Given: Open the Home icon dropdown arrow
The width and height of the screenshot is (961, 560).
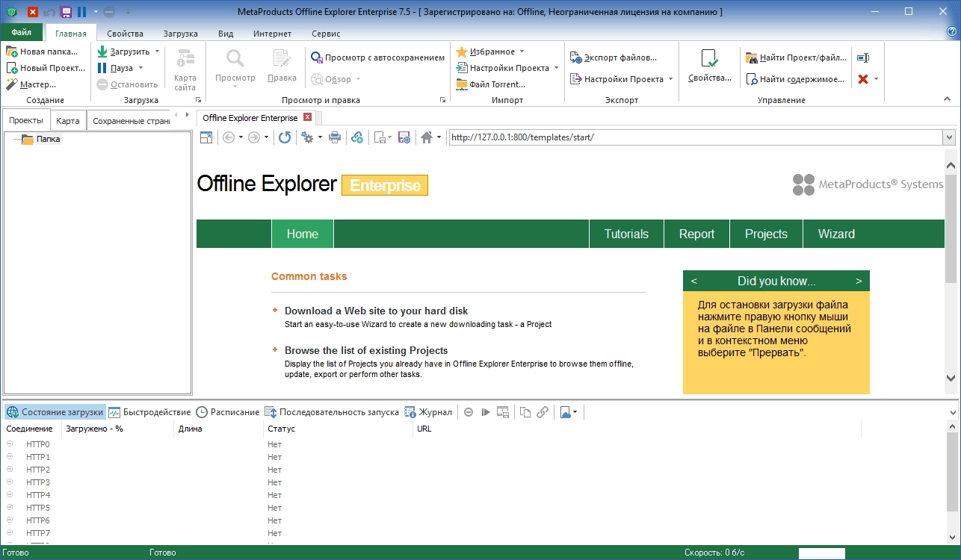Looking at the screenshot, I should (x=439, y=137).
